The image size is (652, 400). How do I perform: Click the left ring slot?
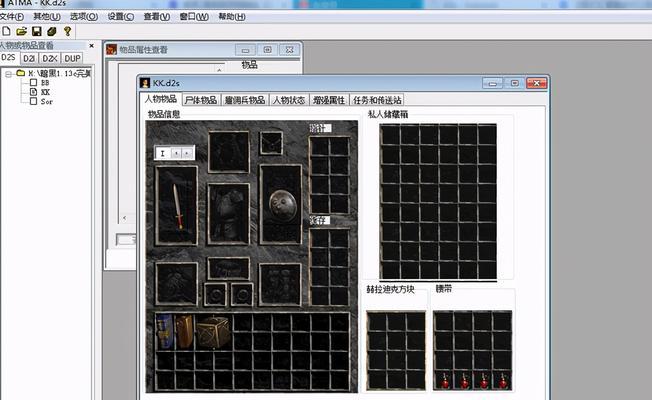[215, 294]
